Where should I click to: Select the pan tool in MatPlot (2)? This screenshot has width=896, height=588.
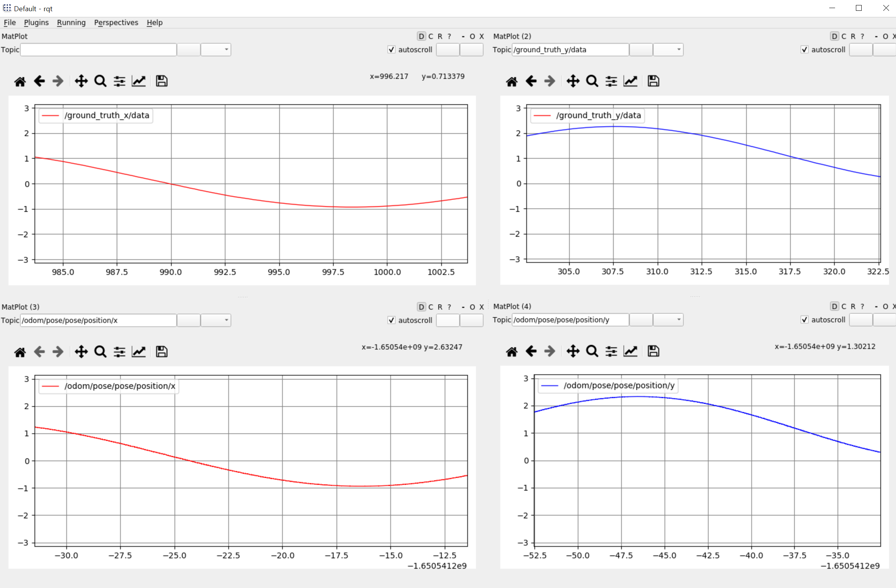point(573,81)
